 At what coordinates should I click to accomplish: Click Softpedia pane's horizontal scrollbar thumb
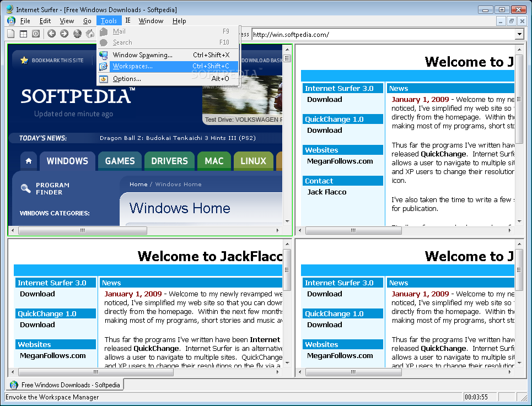coord(83,230)
